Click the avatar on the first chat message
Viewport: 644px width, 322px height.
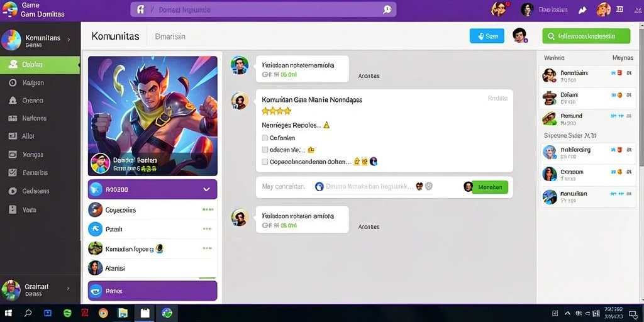[x=240, y=65]
